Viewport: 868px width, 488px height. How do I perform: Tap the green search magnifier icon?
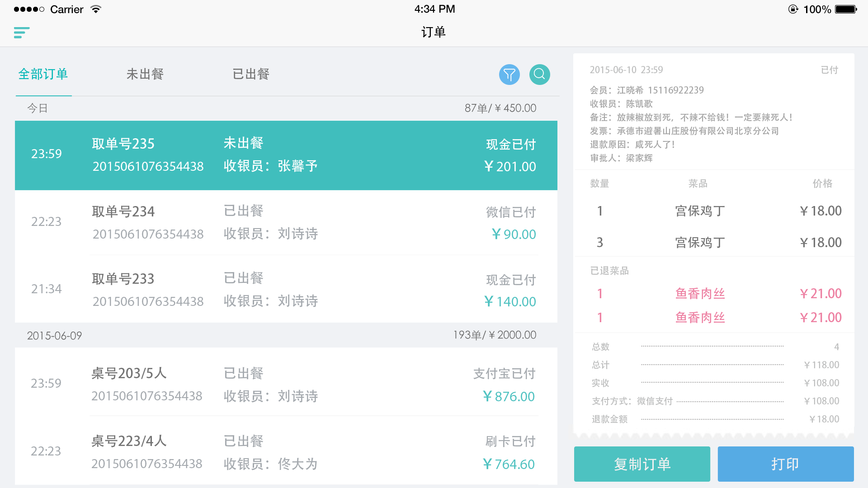pos(539,74)
